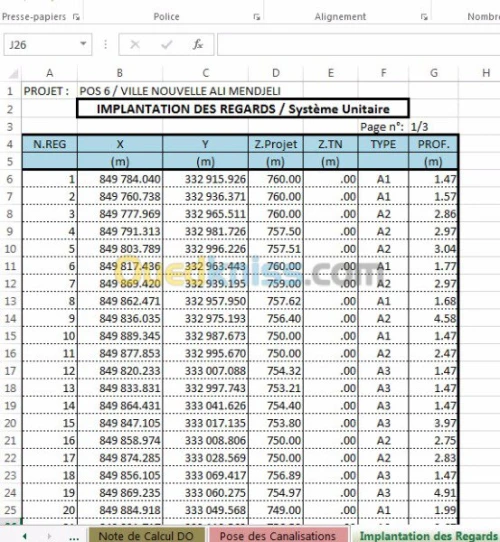Image resolution: width=500 pixels, height=542 pixels.
Task: Click the next sheet navigation arrow
Action: (x=49, y=536)
